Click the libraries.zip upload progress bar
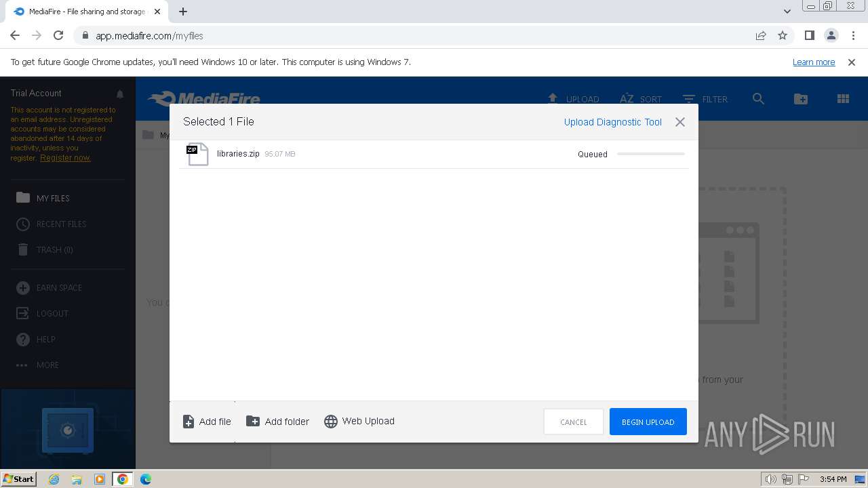The width and height of the screenshot is (868, 488). [651, 154]
